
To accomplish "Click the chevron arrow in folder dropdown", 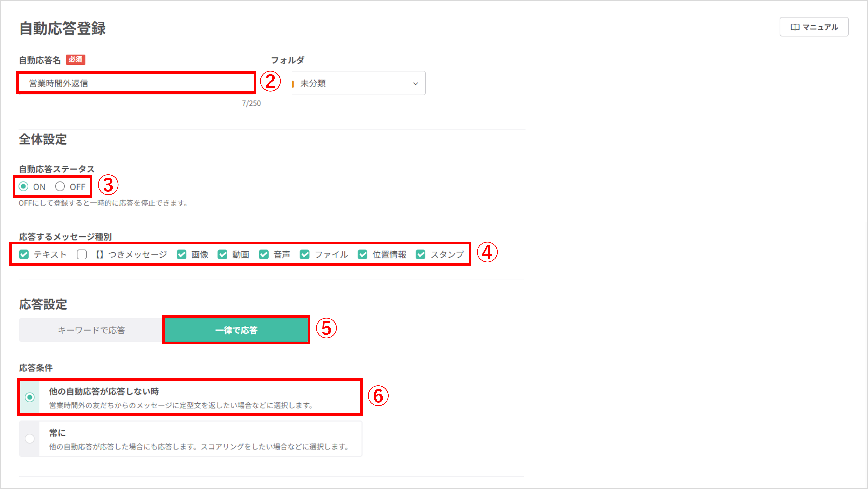I will pyautogui.click(x=415, y=84).
